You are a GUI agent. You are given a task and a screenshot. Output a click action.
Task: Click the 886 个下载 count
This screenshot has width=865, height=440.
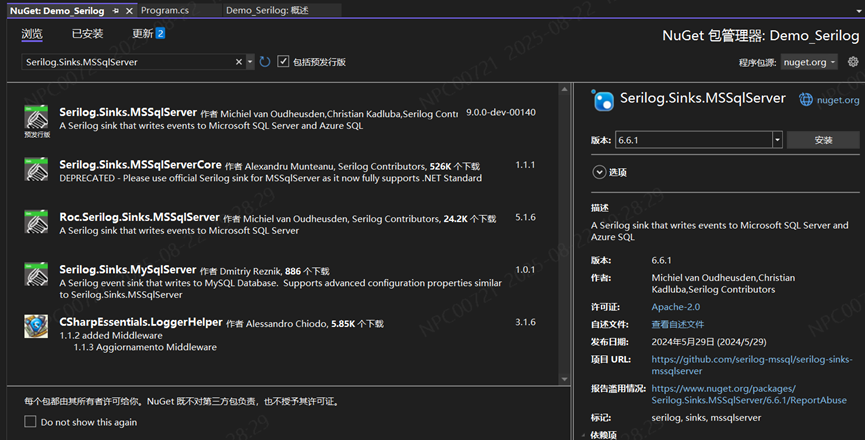tap(307, 271)
